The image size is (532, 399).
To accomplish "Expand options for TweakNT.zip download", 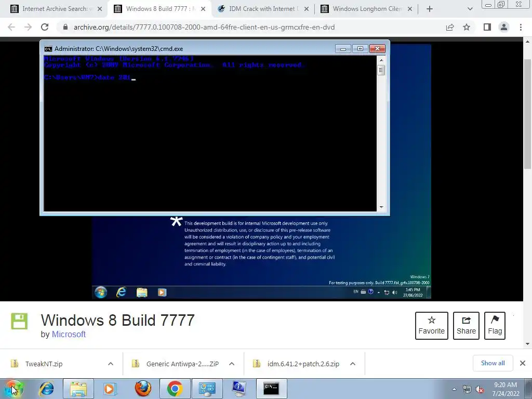I will coord(111,364).
